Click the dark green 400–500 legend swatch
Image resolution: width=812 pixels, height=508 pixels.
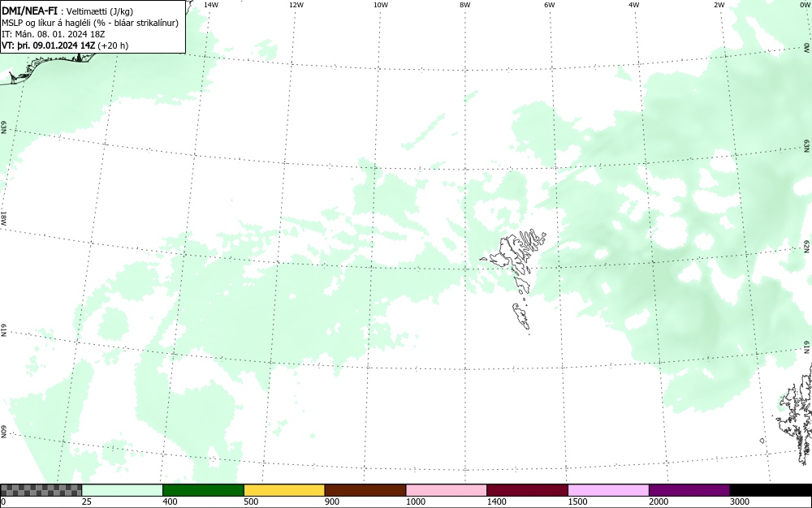pos(203,490)
